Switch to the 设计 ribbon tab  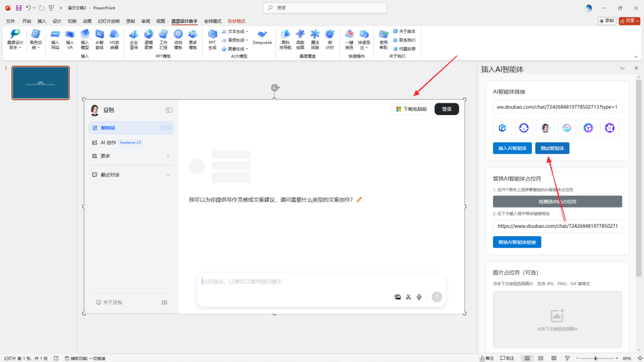[57, 21]
